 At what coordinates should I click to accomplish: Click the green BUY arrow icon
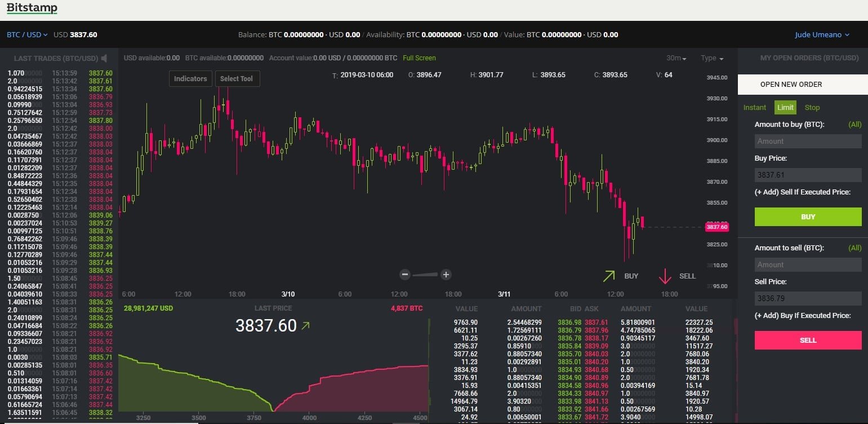pos(609,276)
